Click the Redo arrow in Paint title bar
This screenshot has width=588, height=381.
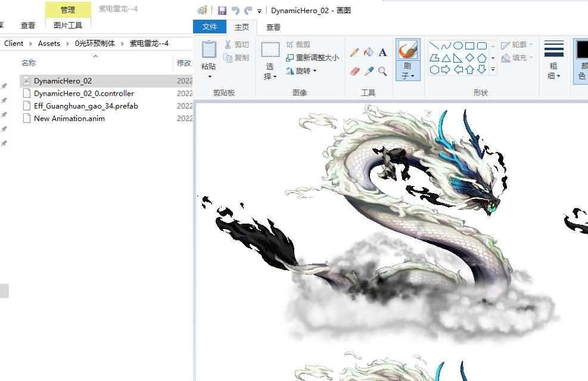click(247, 11)
